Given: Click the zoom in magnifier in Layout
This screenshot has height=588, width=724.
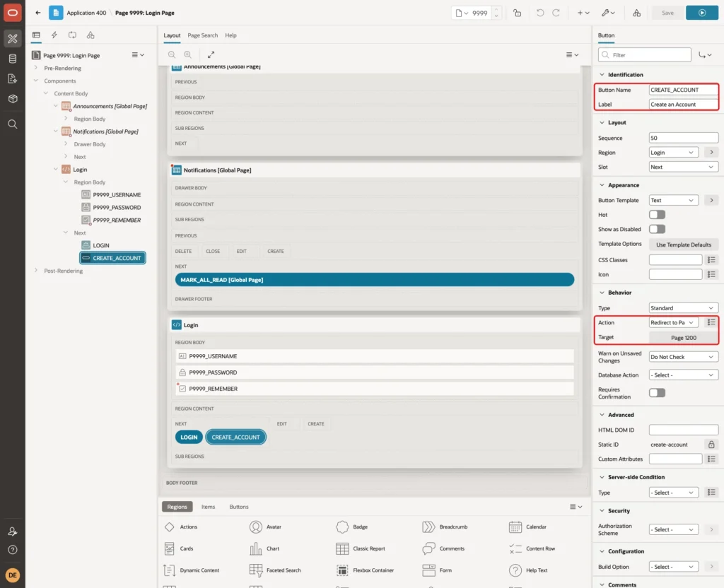Looking at the screenshot, I should pyautogui.click(x=188, y=54).
